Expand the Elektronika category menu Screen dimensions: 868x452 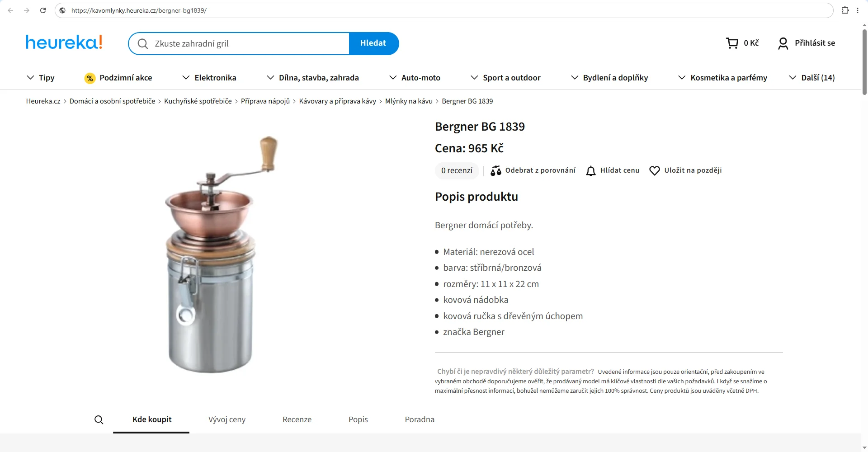[x=209, y=78]
